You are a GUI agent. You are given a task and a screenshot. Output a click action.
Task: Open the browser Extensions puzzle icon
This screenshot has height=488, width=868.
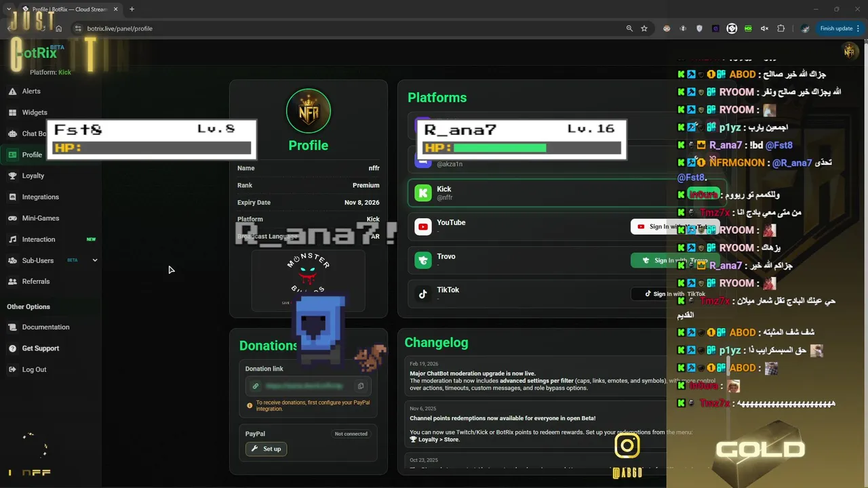click(x=781, y=28)
